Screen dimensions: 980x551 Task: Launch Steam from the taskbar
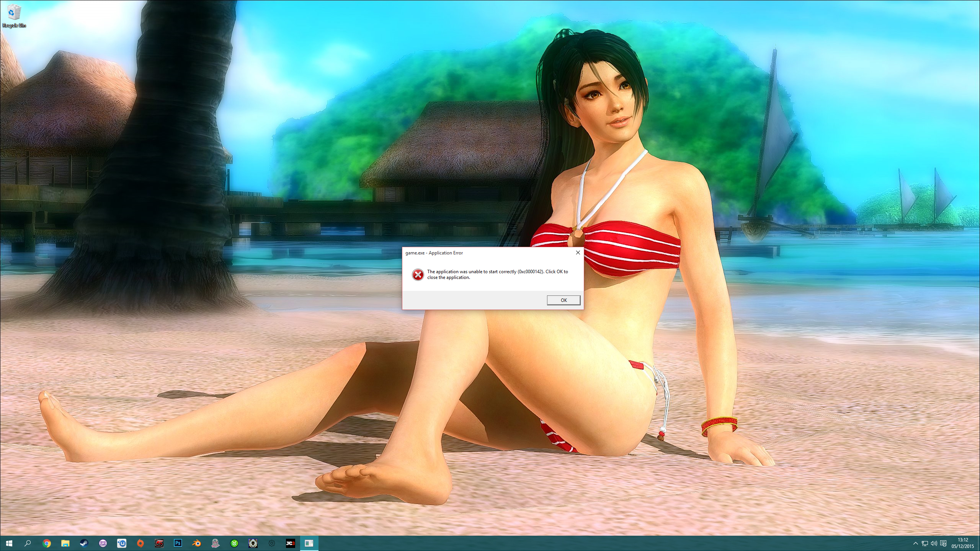(x=84, y=543)
